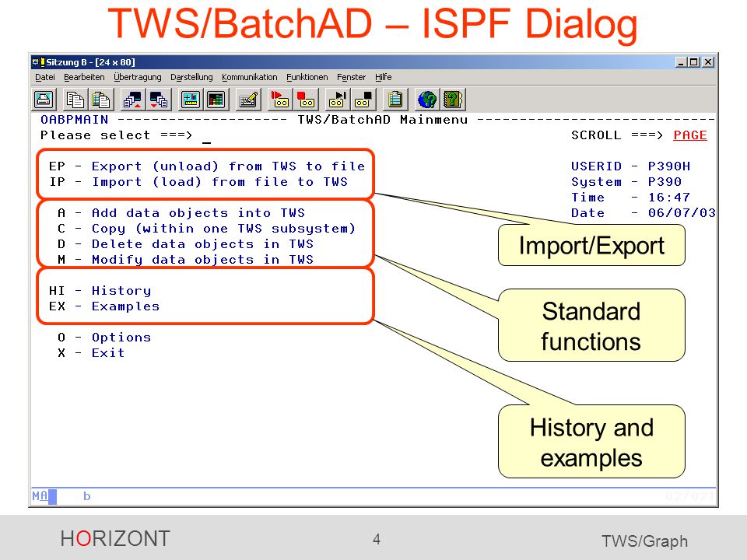The image size is (747, 560).
Task: Click the clipboard viewer toolbar icon
Action: [395, 100]
